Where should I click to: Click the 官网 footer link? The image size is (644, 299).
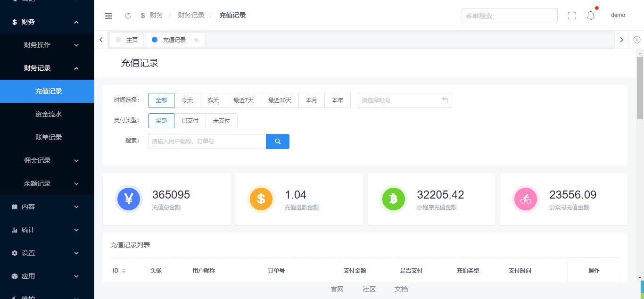(x=337, y=289)
